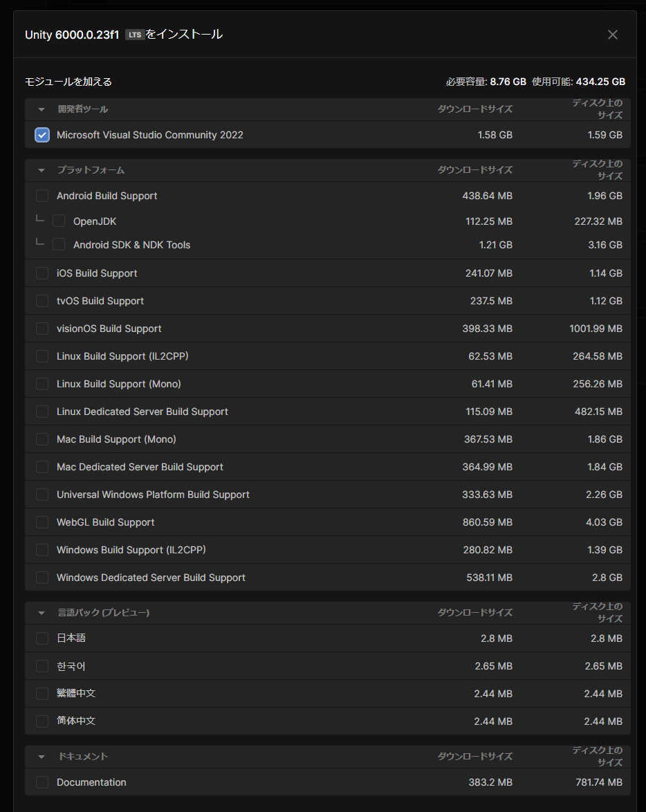Select the 简体中文 language pack
The height and width of the screenshot is (812, 646).
[x=42, y=721]
